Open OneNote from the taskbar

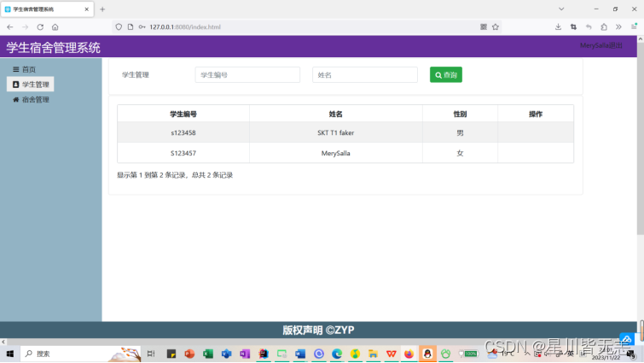[x=245, y=354]
